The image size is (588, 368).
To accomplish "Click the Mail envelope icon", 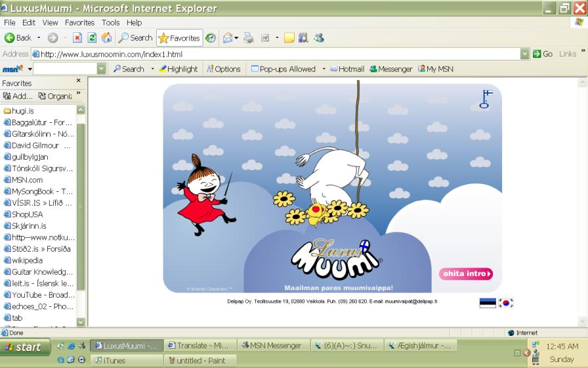I will point(227,38).
